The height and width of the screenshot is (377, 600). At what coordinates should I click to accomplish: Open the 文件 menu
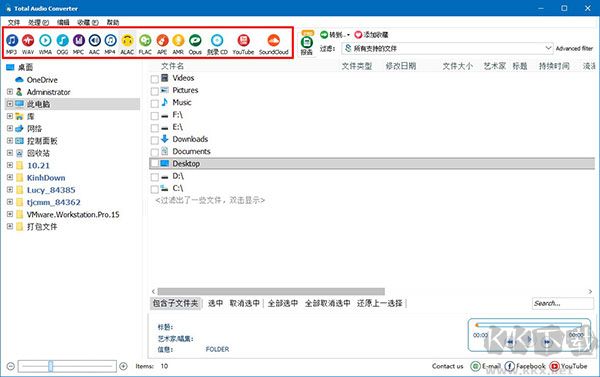click(x=14, y=22)
